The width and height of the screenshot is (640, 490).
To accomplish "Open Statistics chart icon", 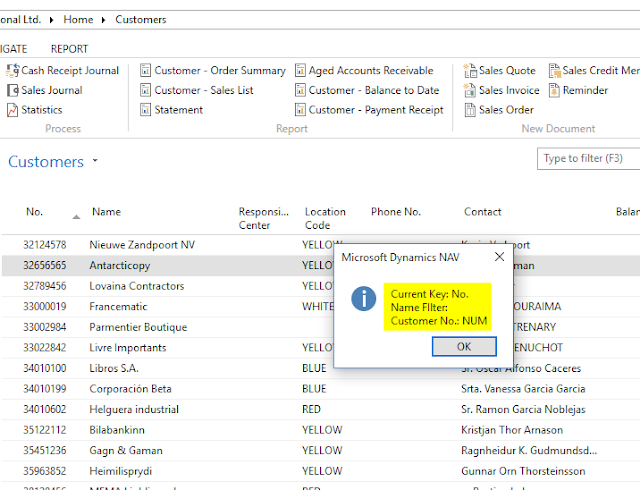I will [x=12, y=110].
